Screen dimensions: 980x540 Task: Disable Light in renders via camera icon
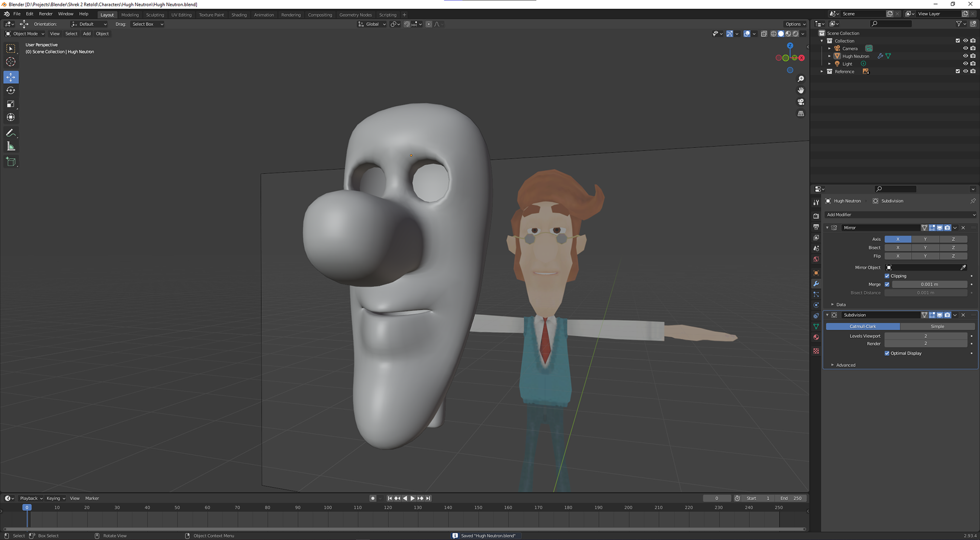coord(973,64)
